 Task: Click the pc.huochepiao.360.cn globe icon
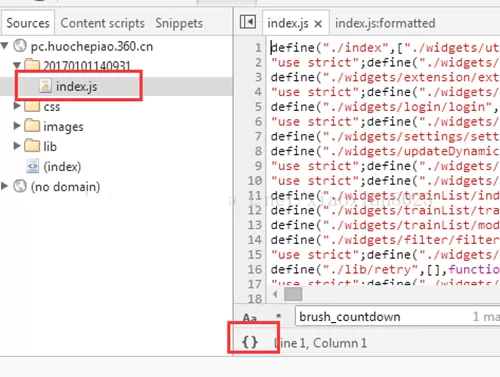tap(20, 46)
